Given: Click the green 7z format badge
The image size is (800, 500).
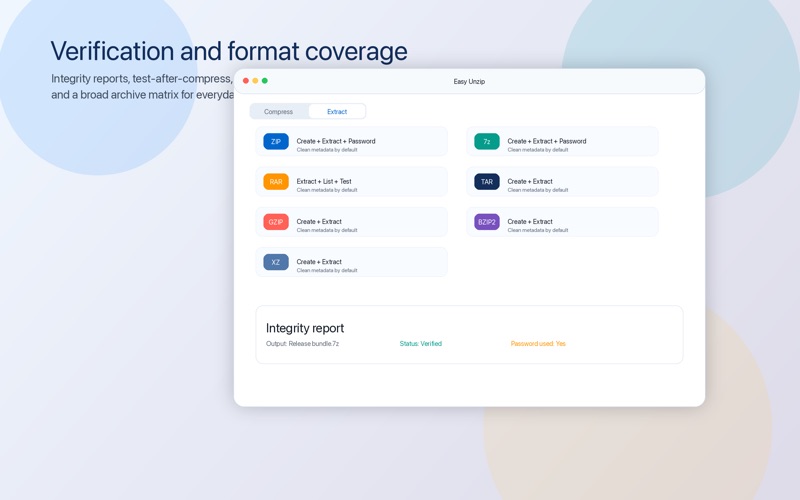Looking at the screenshot, I should (487, 141).
